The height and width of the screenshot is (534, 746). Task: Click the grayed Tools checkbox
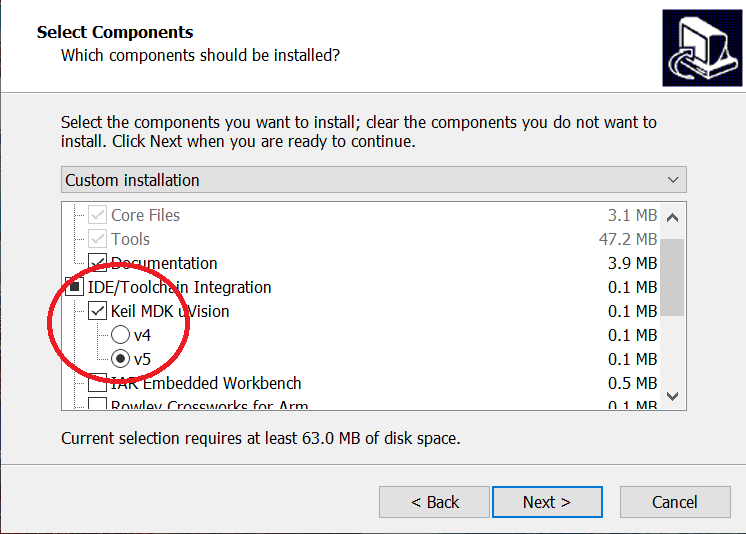(98, 239)
